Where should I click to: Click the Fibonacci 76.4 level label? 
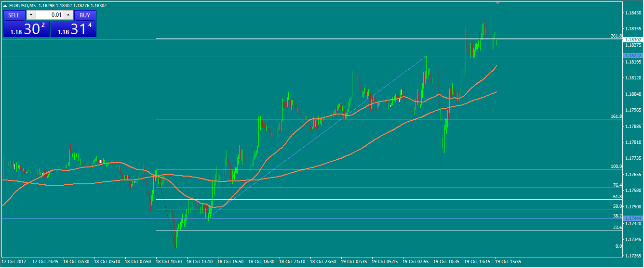pos(617,185)
